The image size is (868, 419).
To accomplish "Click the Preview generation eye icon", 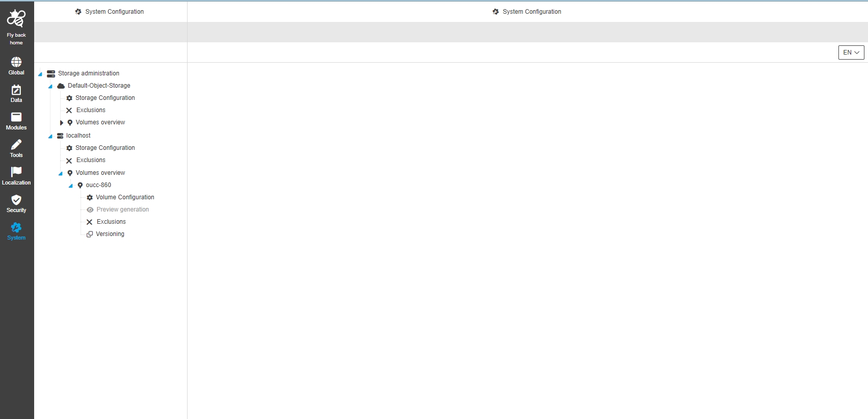I will click(90, 209).
